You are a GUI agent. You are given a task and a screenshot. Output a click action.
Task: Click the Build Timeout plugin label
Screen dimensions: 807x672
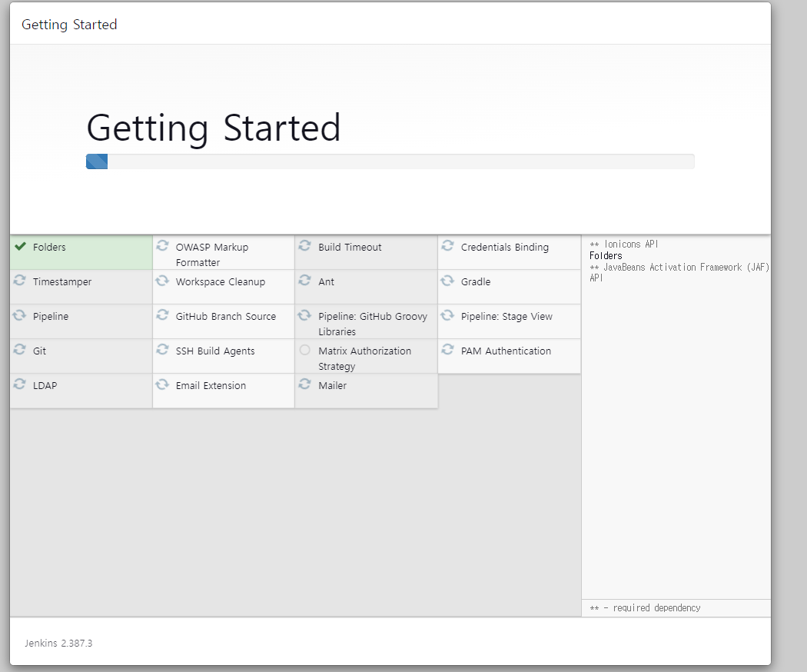350,247
